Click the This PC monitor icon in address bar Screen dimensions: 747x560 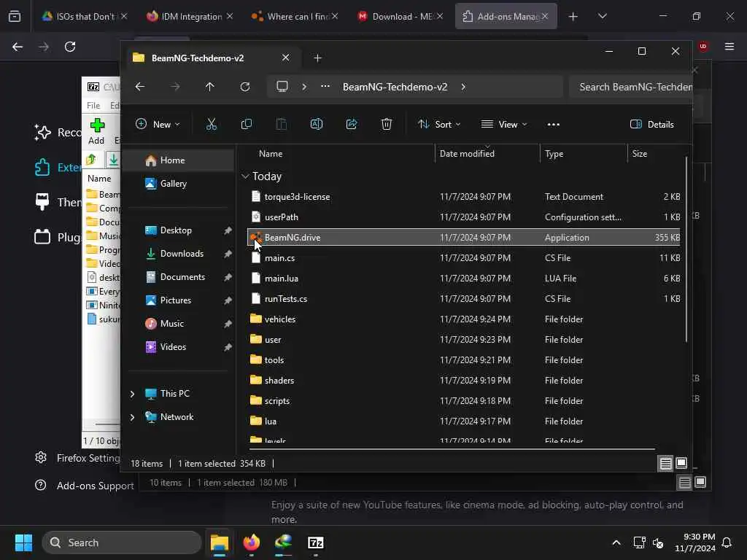[282, 87]
